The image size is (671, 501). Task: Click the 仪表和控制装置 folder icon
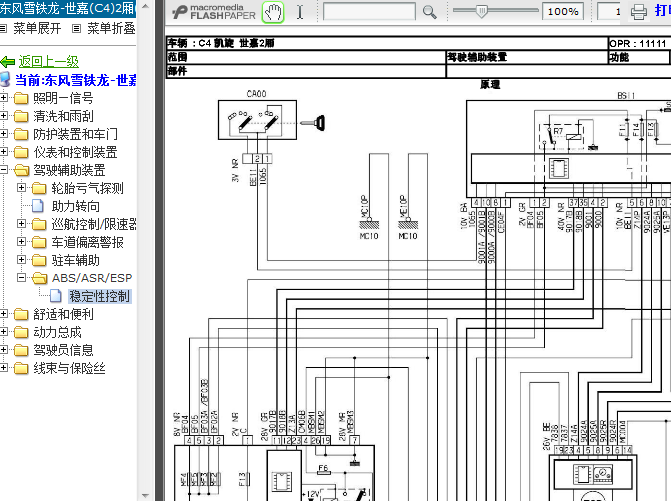(x=21, y=153)
